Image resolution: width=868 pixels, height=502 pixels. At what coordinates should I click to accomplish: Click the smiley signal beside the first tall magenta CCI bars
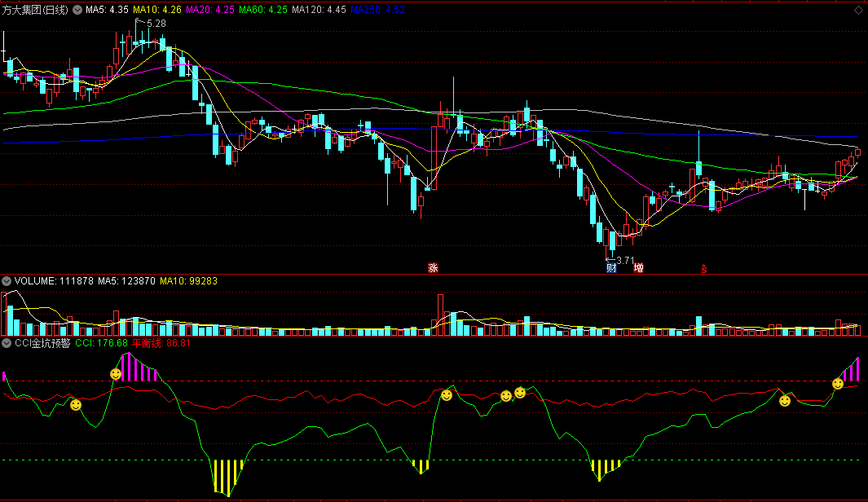click(x=116, y=374)
